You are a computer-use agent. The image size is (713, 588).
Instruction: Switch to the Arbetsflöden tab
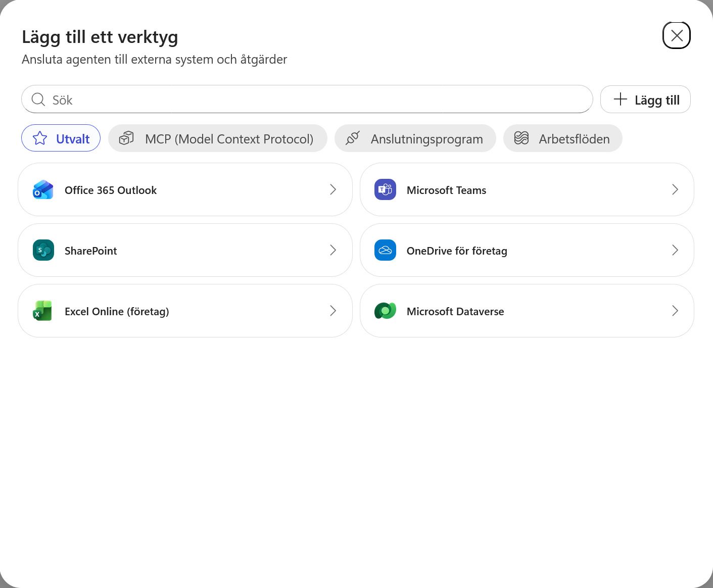point(563,138)
